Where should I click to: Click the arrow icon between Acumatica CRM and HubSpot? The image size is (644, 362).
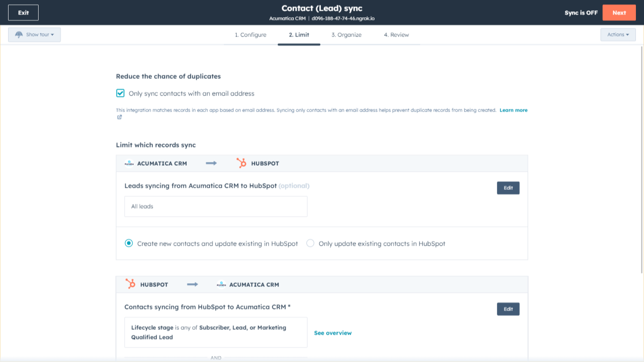pyautogui.click(x=211, y=163)
